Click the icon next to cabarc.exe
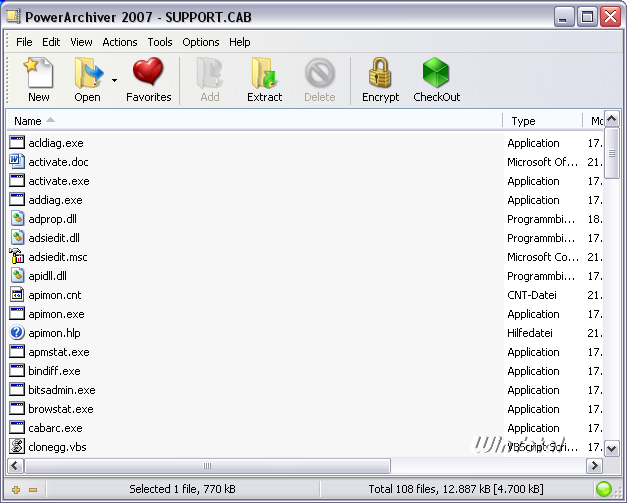This screenshot has width=627, height=503. click(17, 428)
